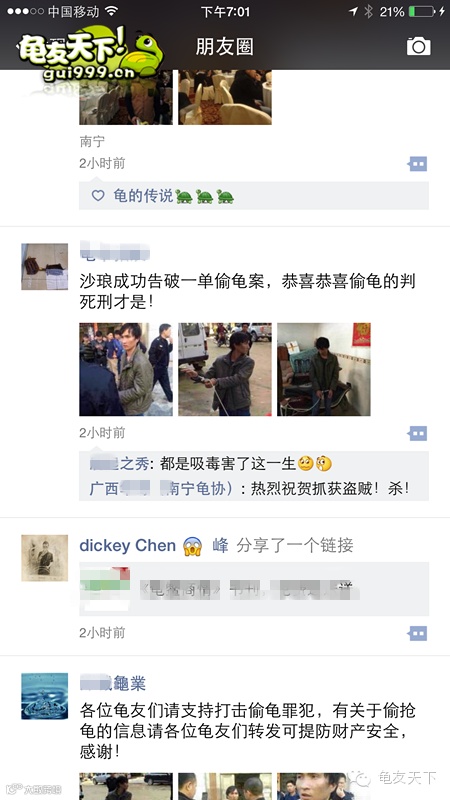Tap commenter name ending in 之秀
Image resolution: width=450 pixels, height=800 pixels.
point(119,463)
